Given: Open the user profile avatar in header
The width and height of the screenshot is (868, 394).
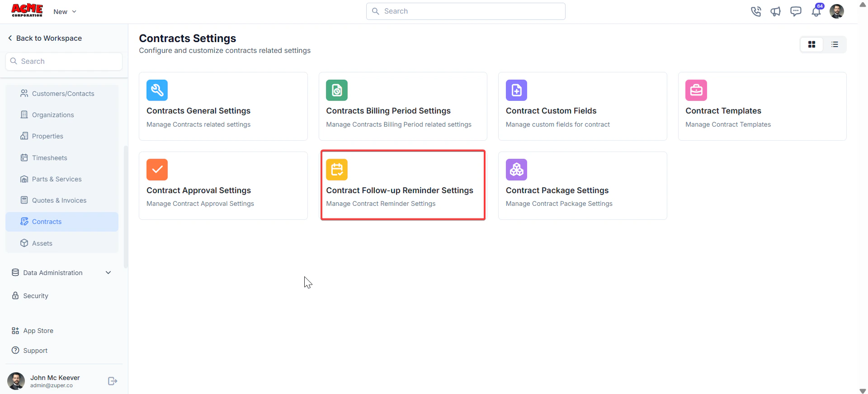Looking at the screenshot, I should 837,11.
